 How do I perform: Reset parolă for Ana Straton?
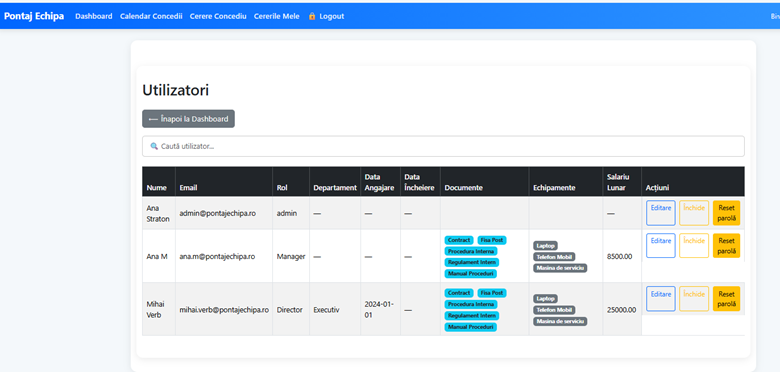click(x=726, y=213)
